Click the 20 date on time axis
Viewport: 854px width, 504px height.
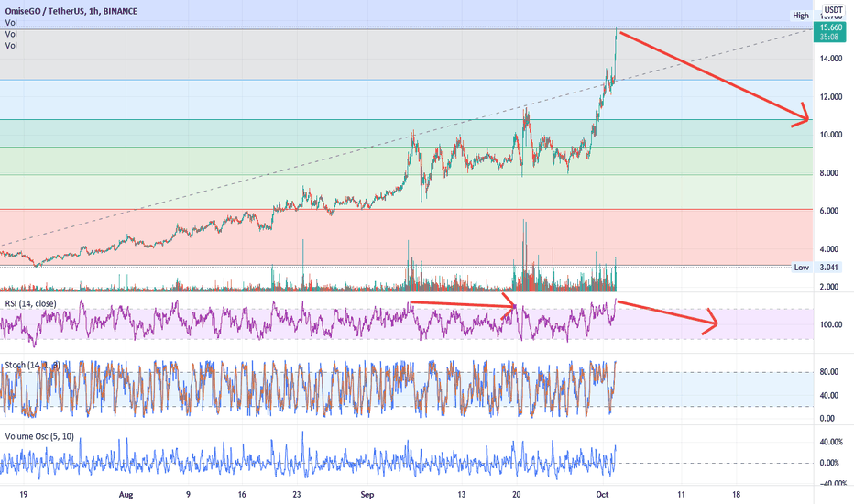516,495
